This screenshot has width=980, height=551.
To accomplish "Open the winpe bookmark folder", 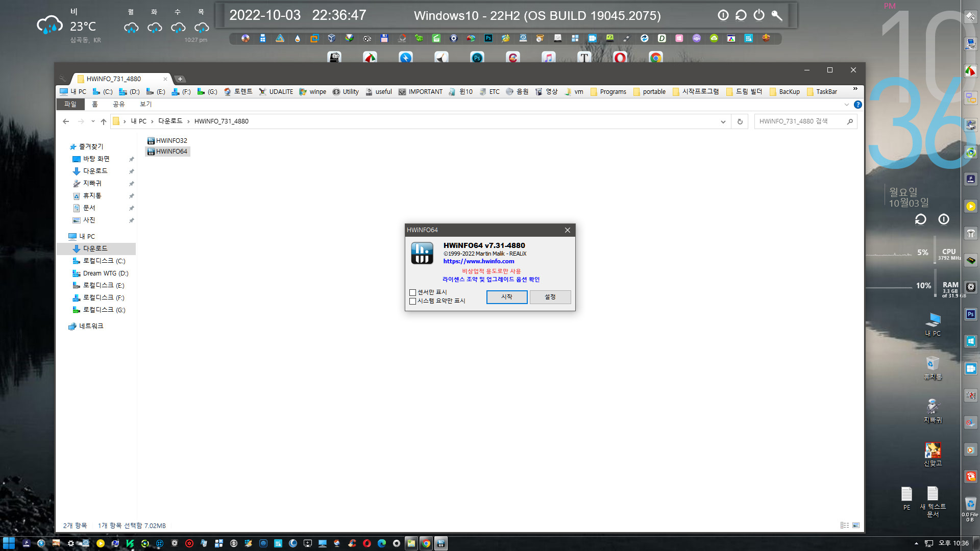I will pos(313,92).
